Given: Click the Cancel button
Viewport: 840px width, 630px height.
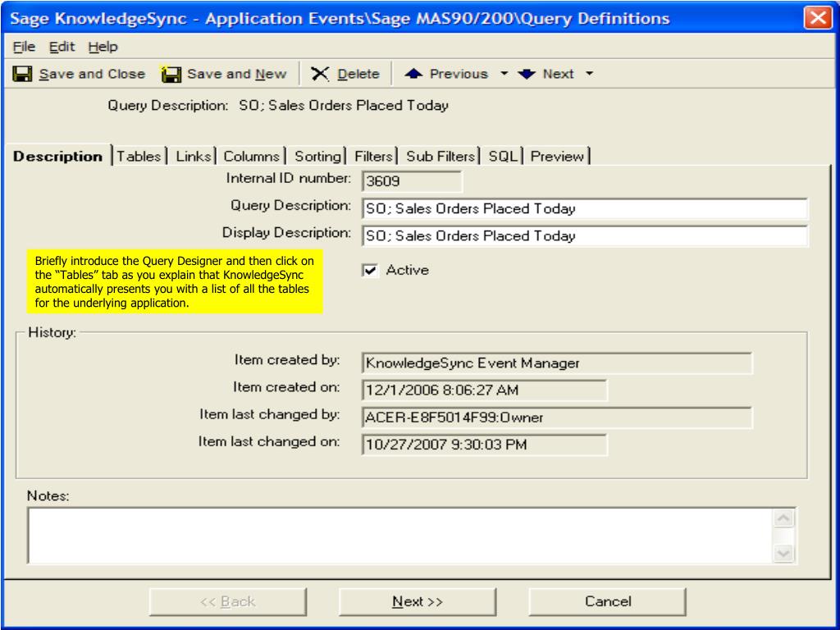Looking at the screenshot, I should click(x=608, y=601).
